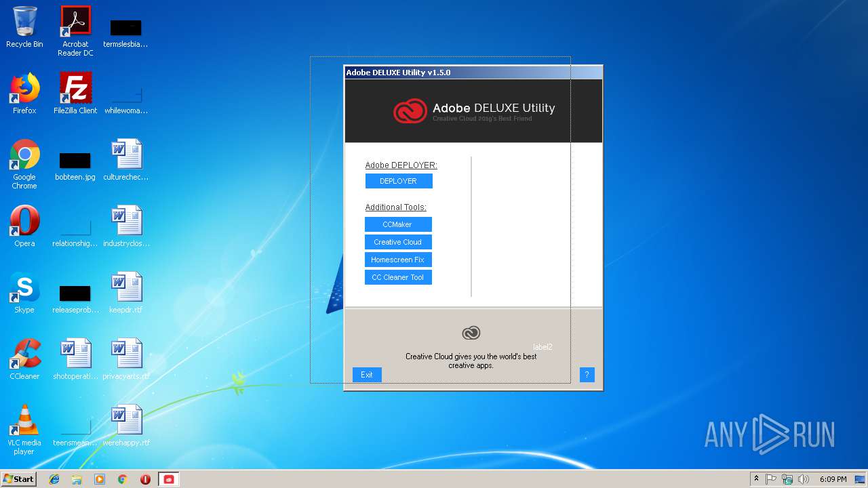Open help with the question mark button
The image size is (868, 488).
587,375
